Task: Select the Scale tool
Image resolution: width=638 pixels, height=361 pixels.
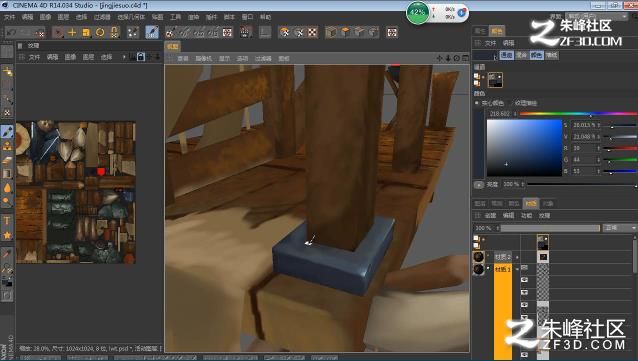Action: [86, 33]
